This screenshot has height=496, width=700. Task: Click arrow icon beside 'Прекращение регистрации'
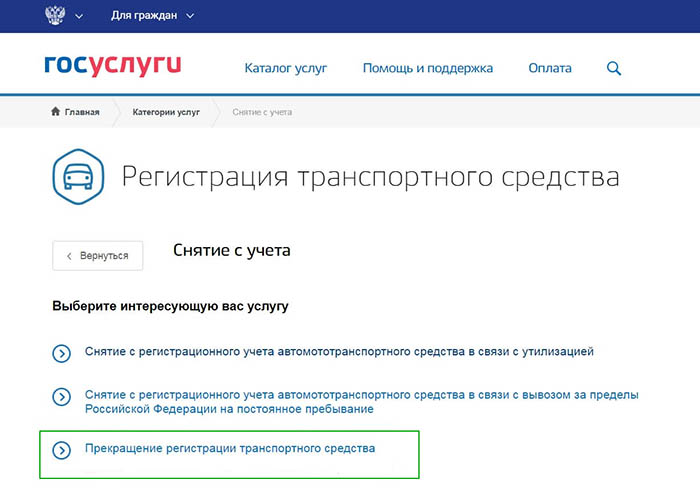(x=62, y=450)
